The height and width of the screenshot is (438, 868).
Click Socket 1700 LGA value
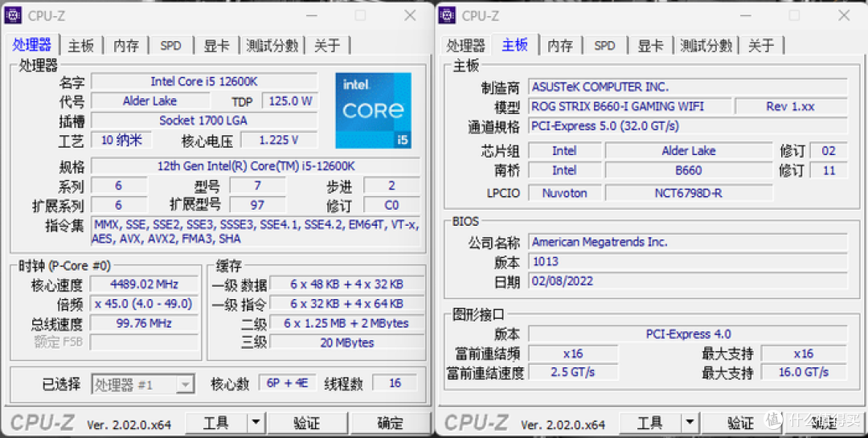[204, 121]
